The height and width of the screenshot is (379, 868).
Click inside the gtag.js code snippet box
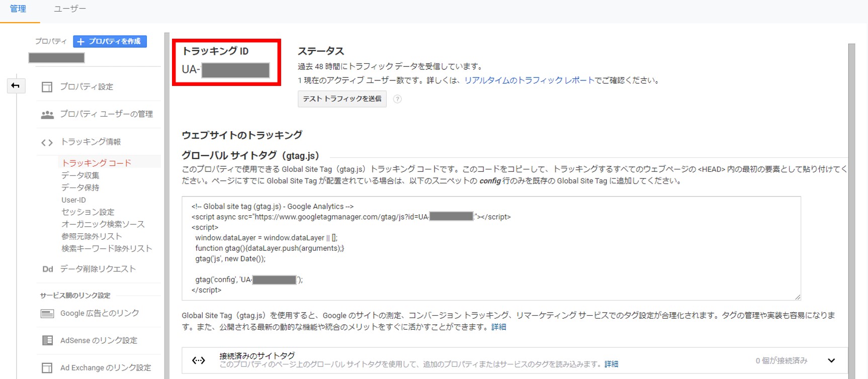pyautogui.click(x=491, y=248)
